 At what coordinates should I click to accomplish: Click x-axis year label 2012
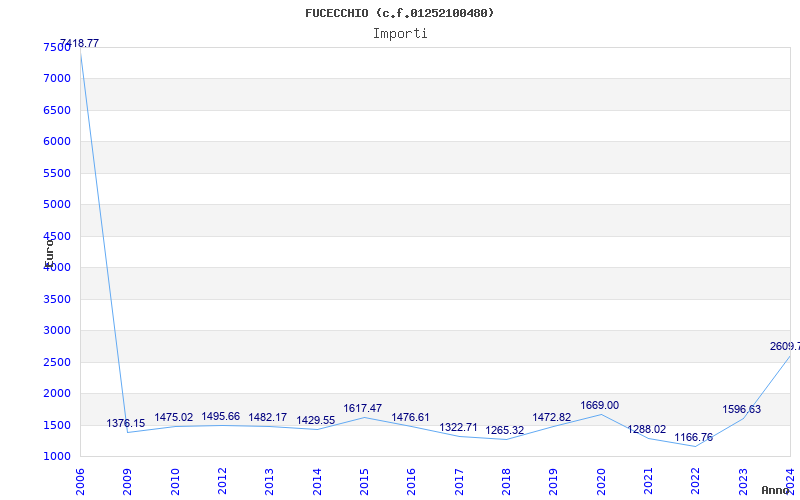pyautogui.click(x=222, y=482)
